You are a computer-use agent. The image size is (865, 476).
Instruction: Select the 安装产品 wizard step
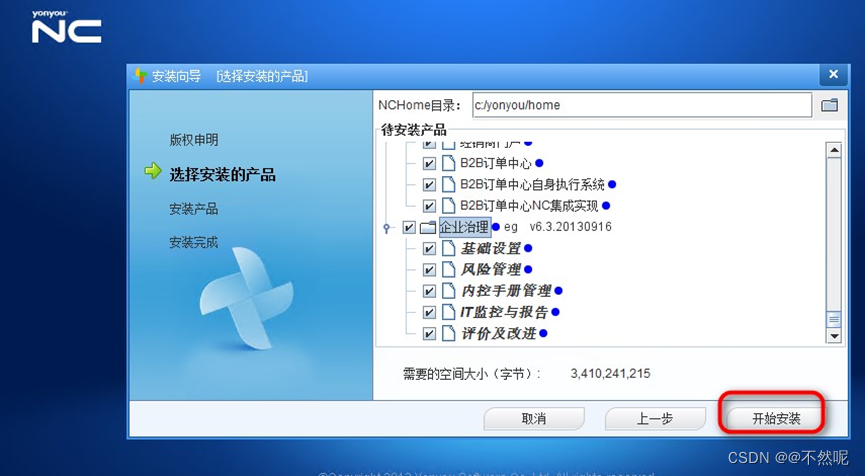pyautogui.click(x=194, y=209)
